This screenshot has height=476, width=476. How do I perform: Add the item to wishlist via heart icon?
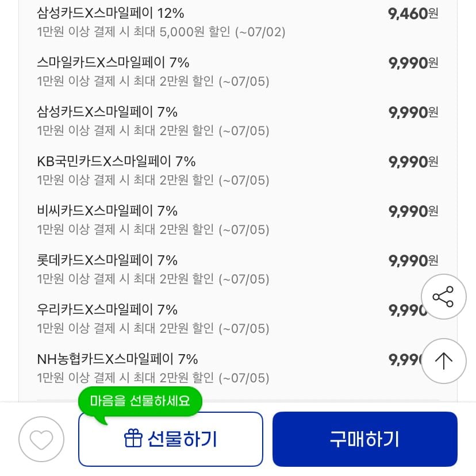[41, 439]
